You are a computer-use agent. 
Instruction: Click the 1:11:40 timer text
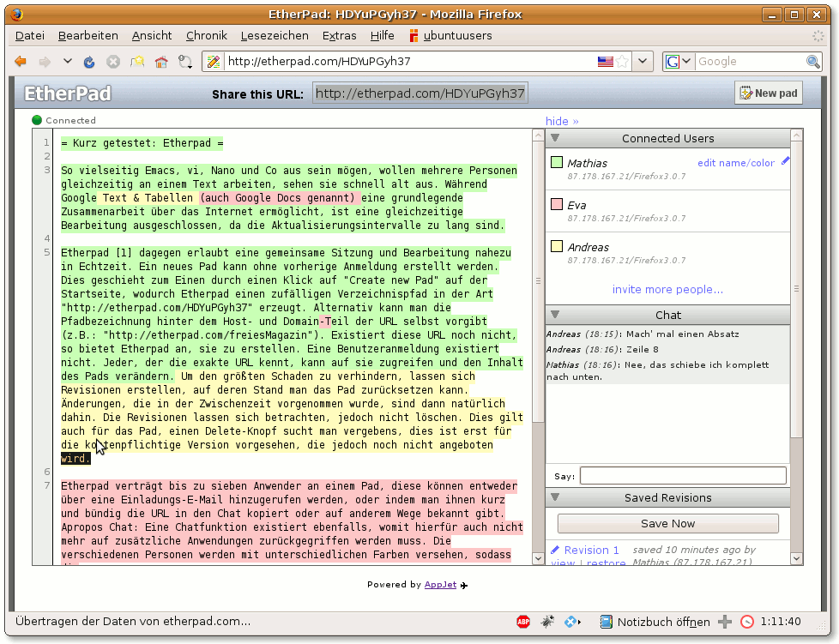click(x=781, y=622)
